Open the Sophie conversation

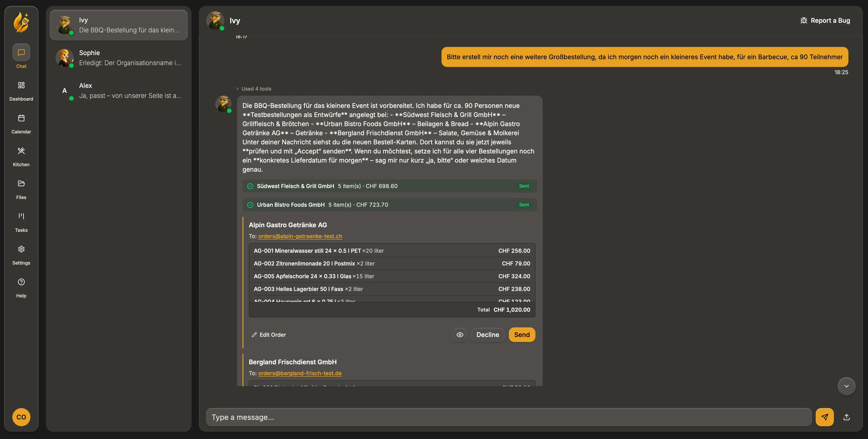point(119,58)
